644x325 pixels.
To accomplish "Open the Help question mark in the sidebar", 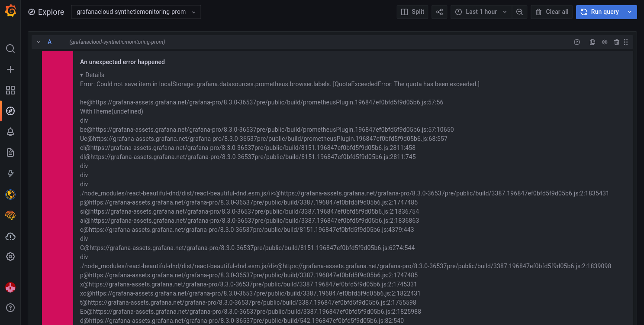I will (x=10, y=308).
